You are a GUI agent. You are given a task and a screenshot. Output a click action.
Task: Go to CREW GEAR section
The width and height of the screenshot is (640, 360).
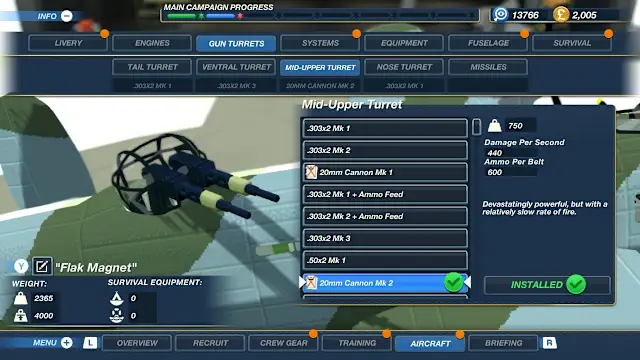click(x=284, y=343)
